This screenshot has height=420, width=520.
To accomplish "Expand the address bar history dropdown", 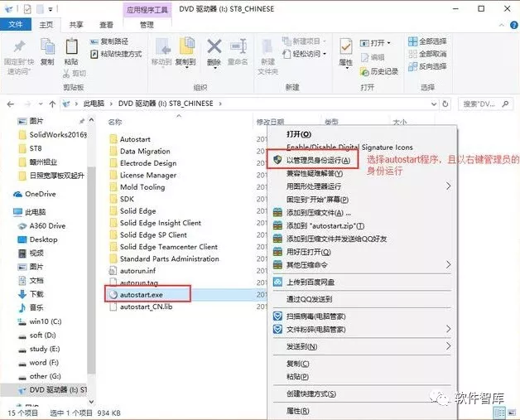I will (x=433, y=104).
